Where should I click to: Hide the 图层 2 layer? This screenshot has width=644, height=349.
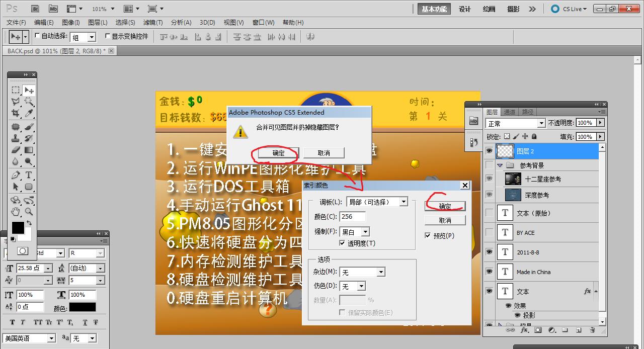click(489, 151)
